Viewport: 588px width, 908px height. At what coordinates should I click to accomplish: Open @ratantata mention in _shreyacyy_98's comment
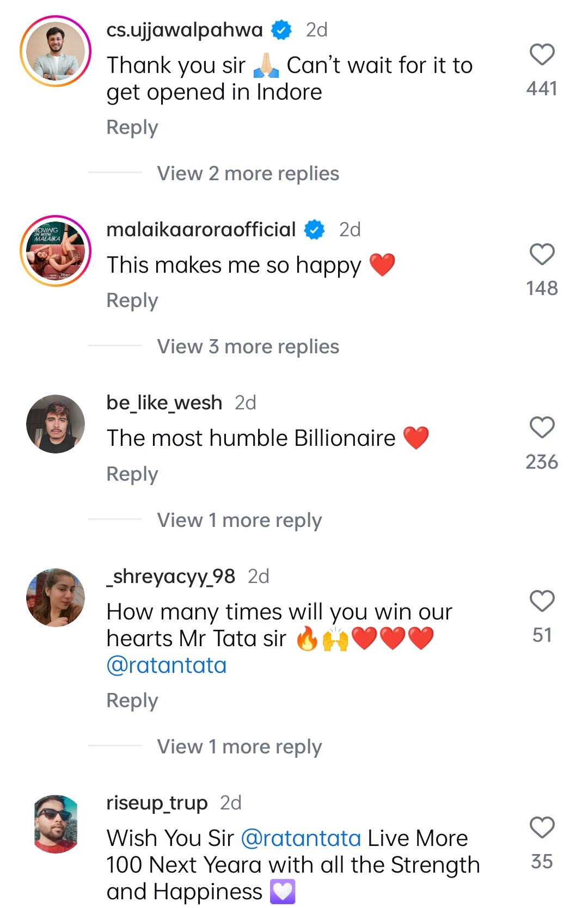167,665
